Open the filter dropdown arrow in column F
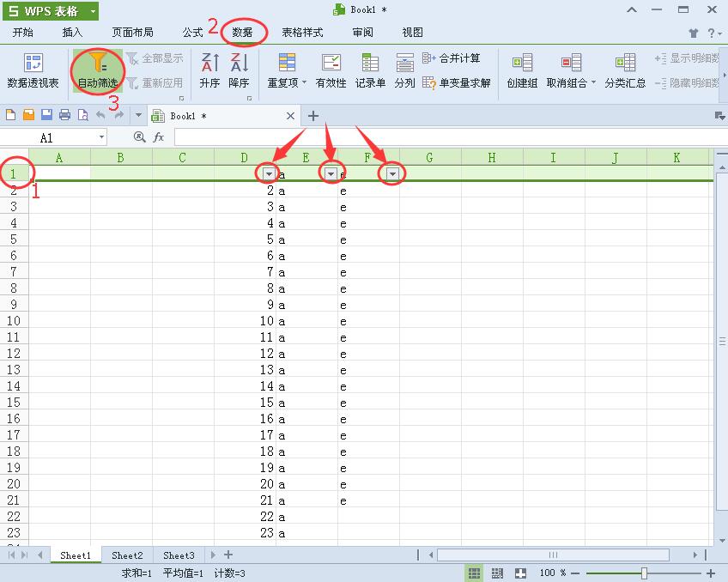Viewport: 728px width, 582px height. 393,174
